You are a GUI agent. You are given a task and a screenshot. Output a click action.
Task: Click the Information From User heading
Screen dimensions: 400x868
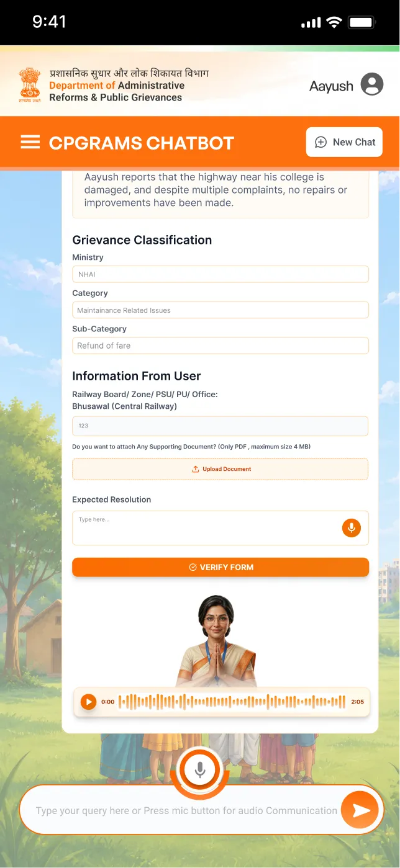137,376
